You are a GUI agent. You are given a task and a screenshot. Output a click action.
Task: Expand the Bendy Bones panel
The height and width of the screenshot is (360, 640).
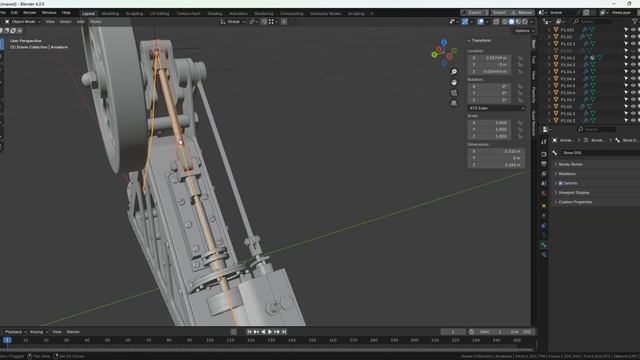click(x=570, y=164)
